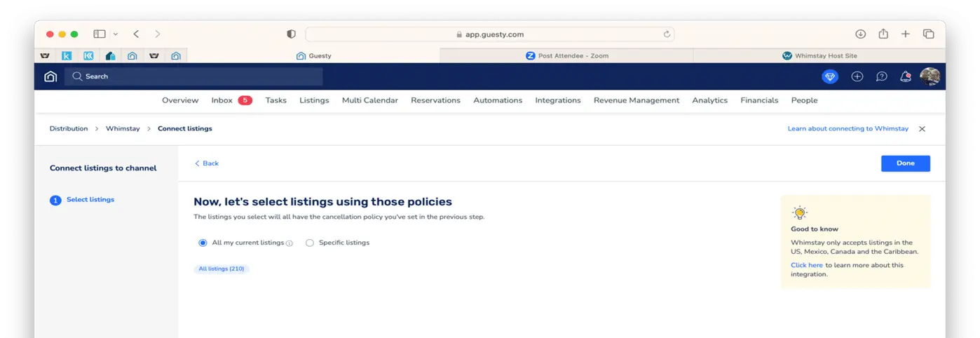The image size is (980, 338).
Task: Click the info icon beside All my current listings
Action: pos(290,243)
